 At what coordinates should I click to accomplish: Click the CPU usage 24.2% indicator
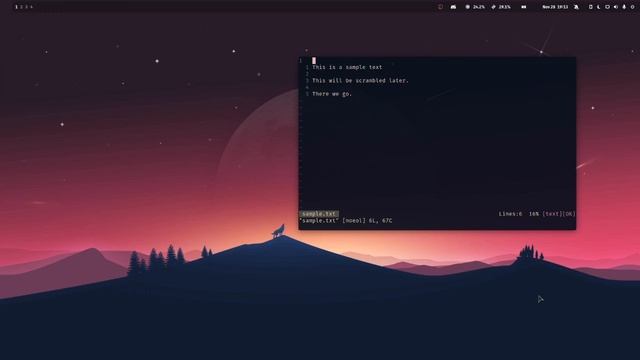pyautogui.click(x=475, y=7)
